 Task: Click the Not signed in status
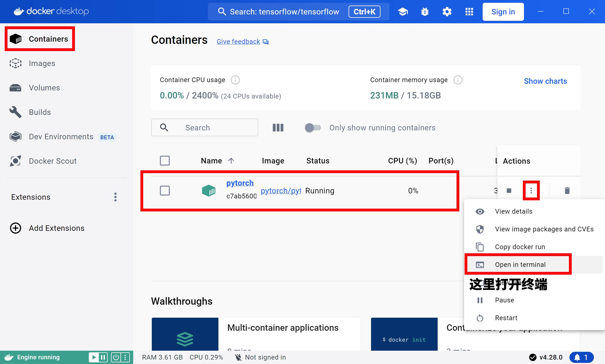pyautogui.click(x=260, y=357)
